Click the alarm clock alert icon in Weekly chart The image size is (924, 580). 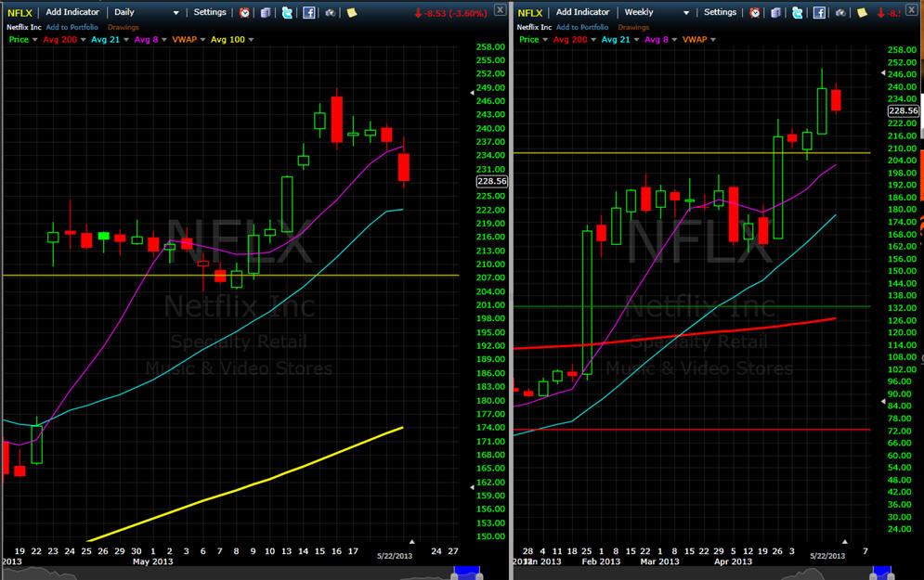(755, 12)
